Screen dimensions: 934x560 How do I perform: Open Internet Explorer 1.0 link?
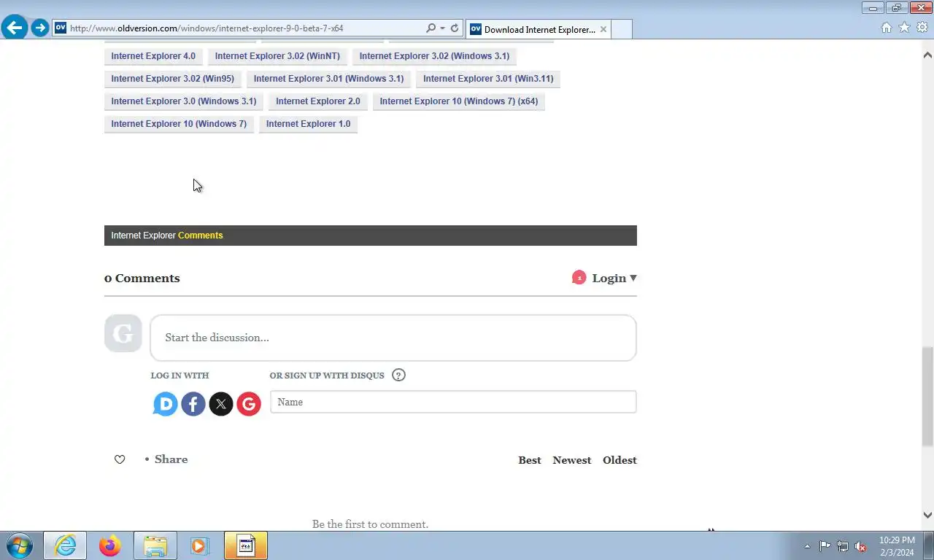[308, 124]
